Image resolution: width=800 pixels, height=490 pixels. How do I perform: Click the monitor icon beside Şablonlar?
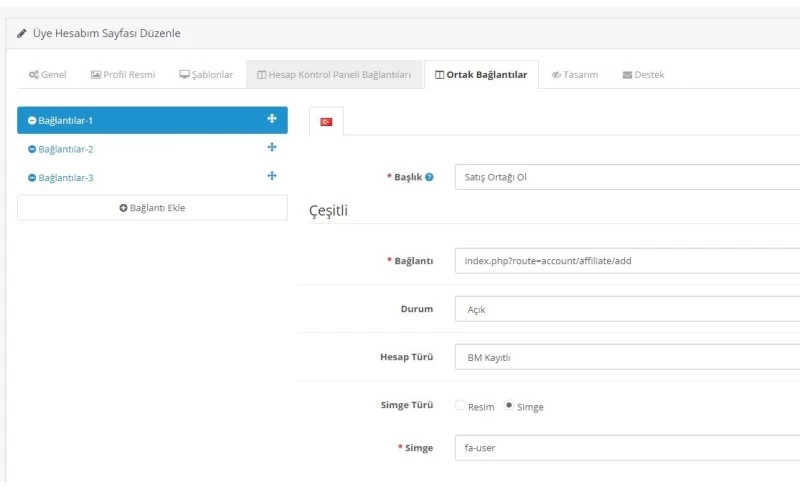click(184, 75)
